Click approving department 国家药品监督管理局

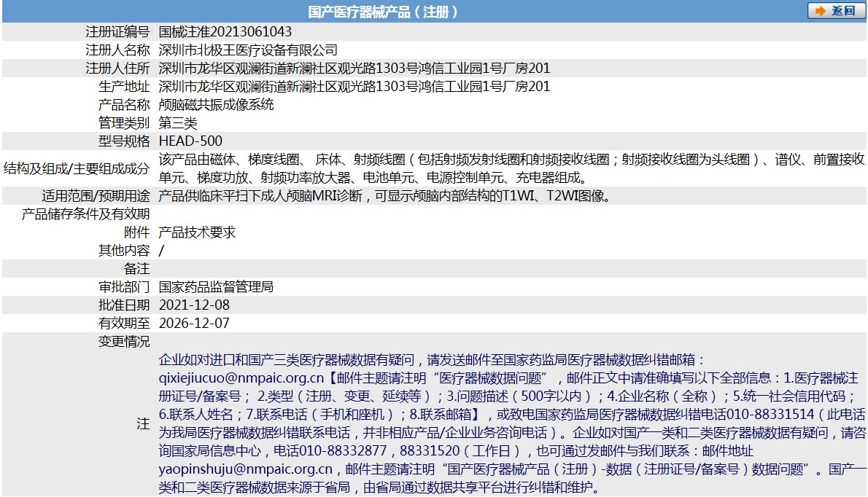coord(216,287)
